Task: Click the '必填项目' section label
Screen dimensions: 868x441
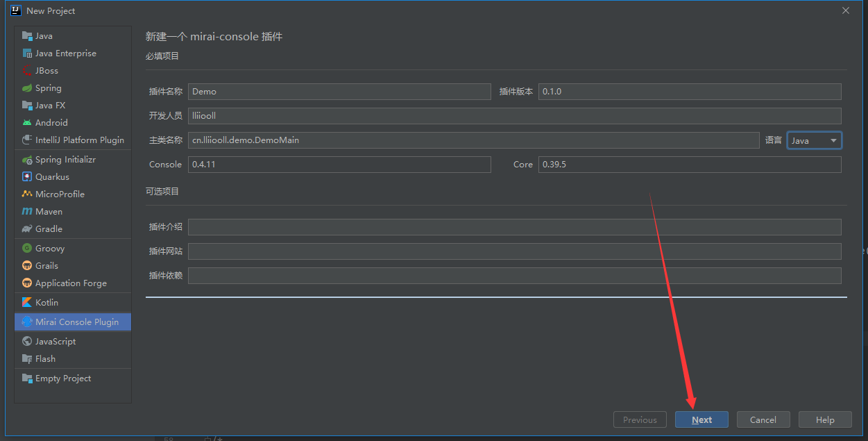Action: [x=162, y=56]
